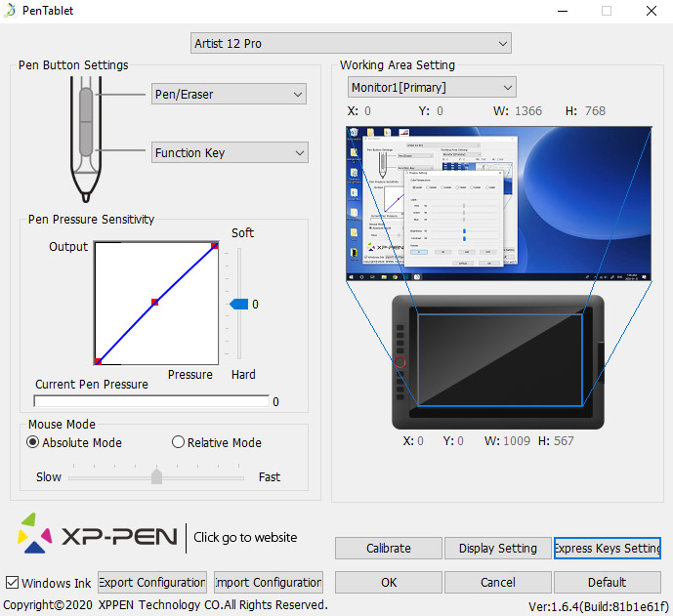673x616 pixels.
Task: Click the version text Ver:1.6.4
Action: (599, 606)
